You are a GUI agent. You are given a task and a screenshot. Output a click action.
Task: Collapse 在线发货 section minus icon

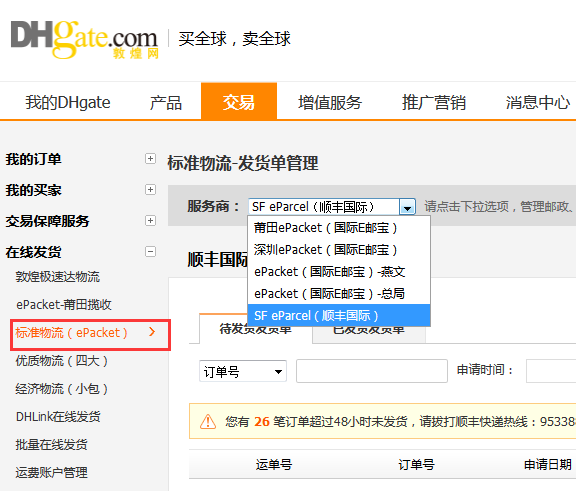[150, 252]
